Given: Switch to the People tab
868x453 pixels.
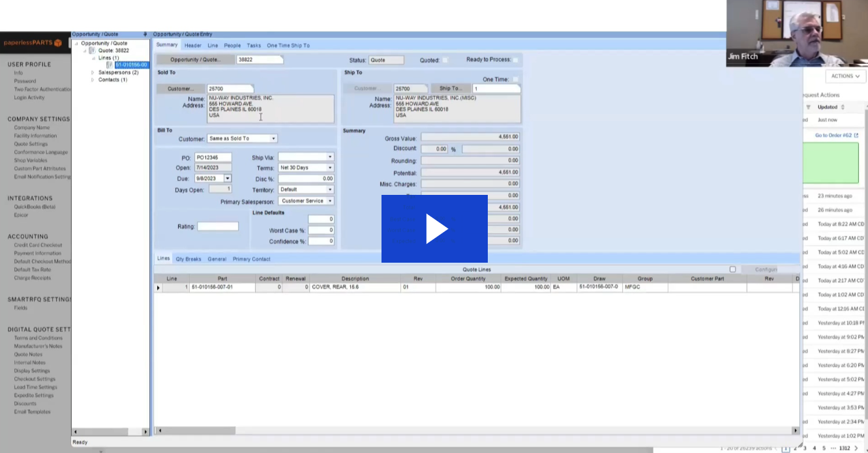Looking at the screenshot, I should pos(232,46).
